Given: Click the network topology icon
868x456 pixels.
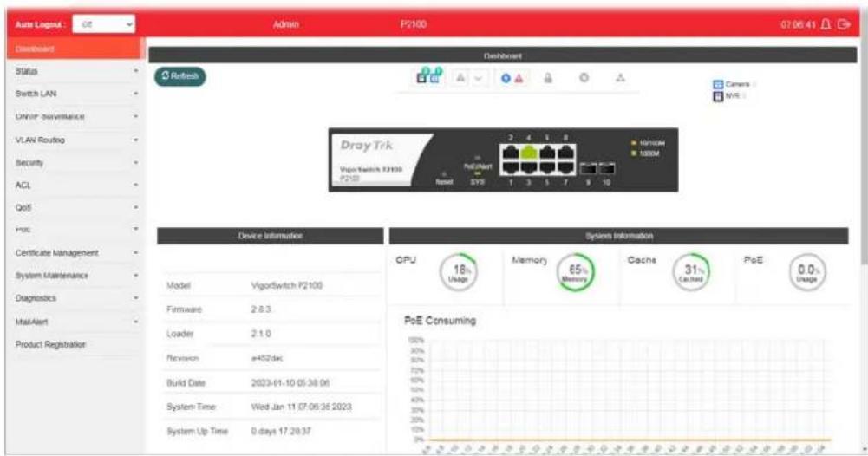Looking at the screenshot, I should click(621, 78).
